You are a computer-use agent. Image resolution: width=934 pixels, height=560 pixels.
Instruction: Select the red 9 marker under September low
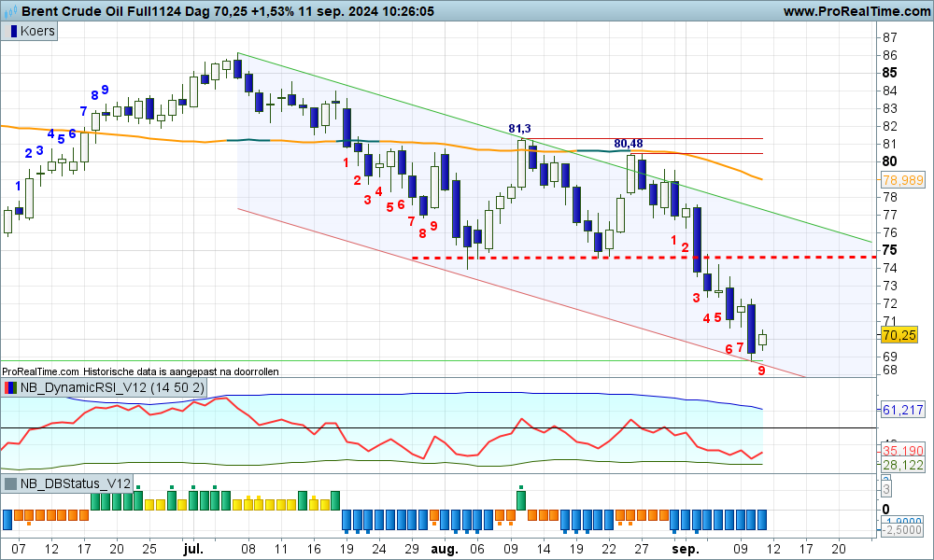coord(761,371)
